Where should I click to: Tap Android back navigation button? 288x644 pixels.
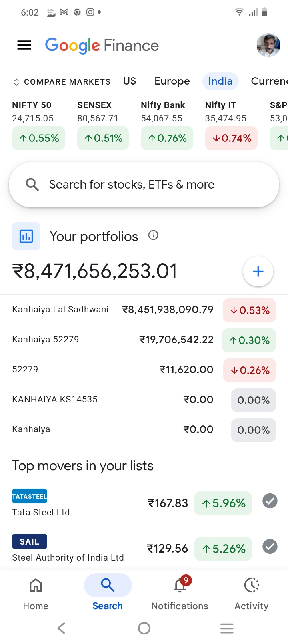click(x=61, y=628)
